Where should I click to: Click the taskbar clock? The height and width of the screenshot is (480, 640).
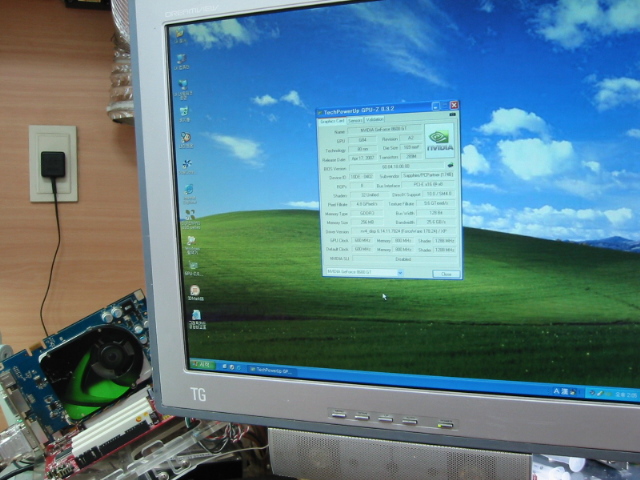click(622, 390)
